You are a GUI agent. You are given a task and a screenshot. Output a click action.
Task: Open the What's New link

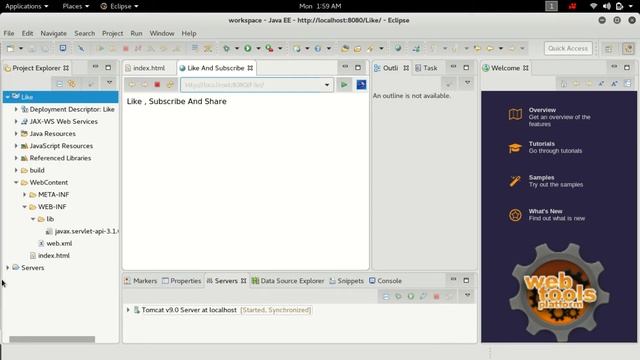pyautogui.click(x=545, y=211)
